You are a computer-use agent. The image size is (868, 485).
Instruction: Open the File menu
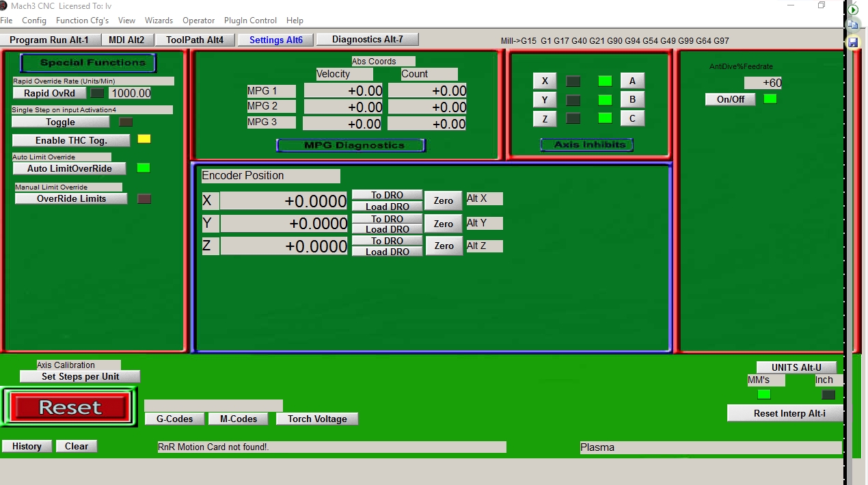6,21
